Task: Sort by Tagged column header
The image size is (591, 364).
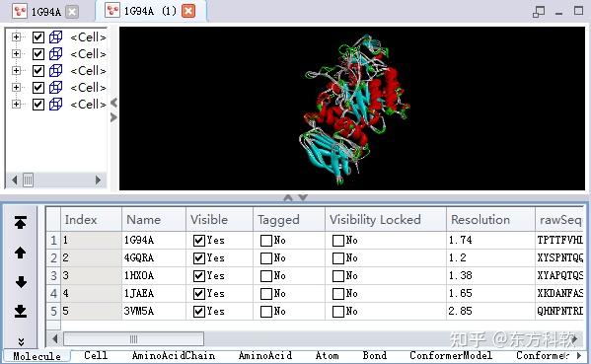Action: (x=289, y=219)
